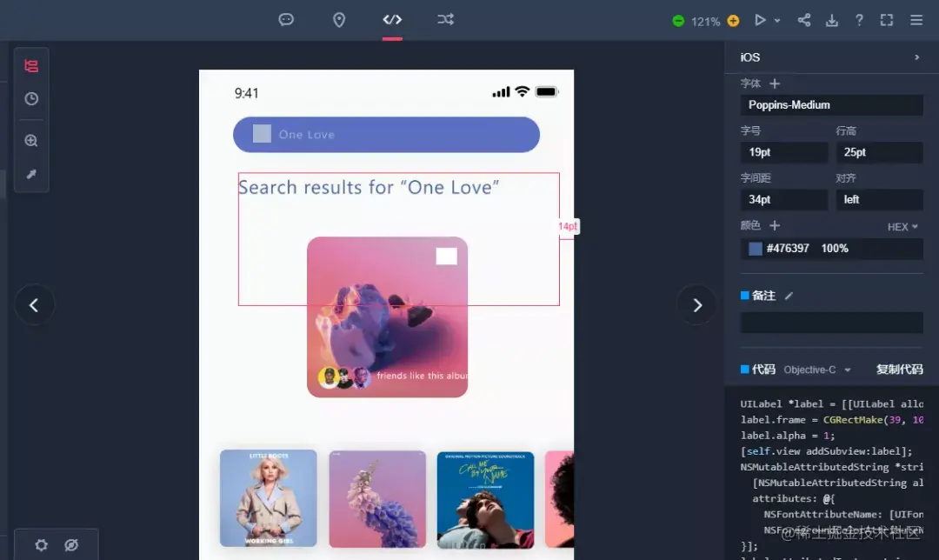
Task: Click the #476397 hex value text
Action: click(788, 249)
